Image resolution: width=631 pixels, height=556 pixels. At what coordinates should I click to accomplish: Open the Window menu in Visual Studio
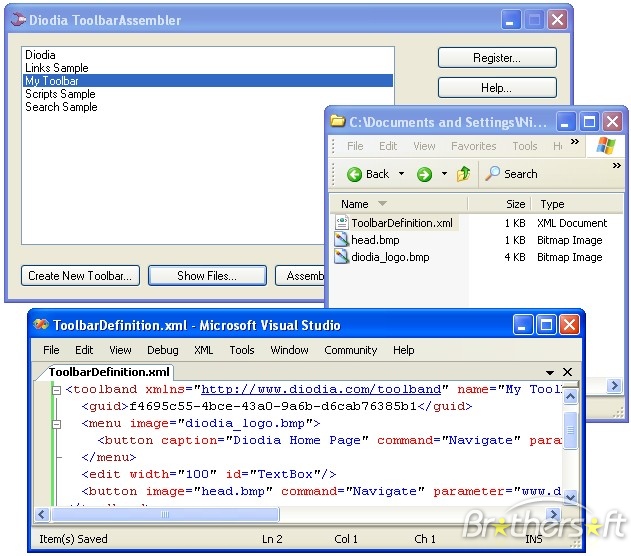pos(289,350)
